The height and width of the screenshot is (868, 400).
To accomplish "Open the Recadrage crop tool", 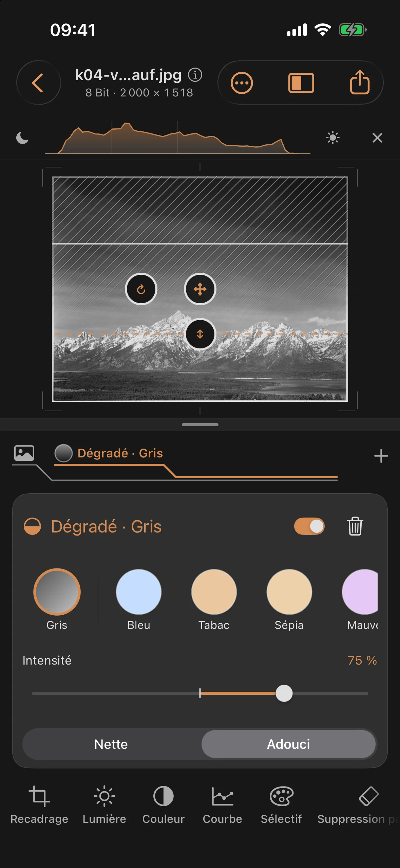I will point(39,805).
